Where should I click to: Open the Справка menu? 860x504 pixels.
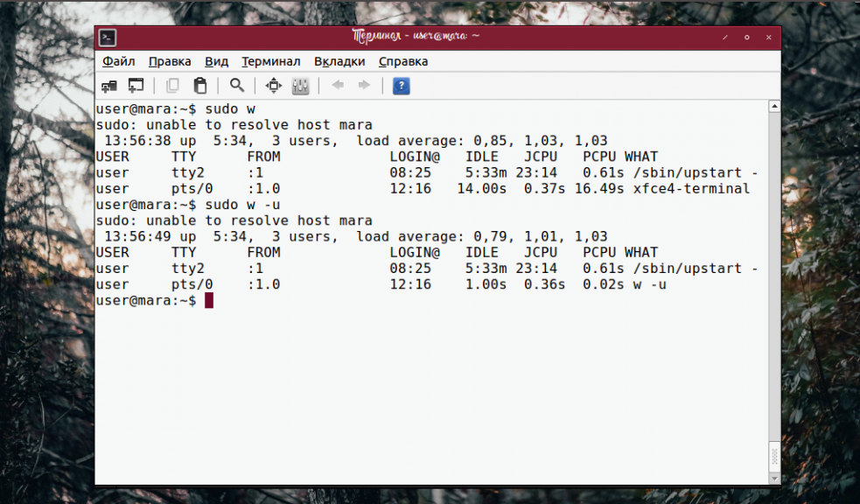[403, 61]
